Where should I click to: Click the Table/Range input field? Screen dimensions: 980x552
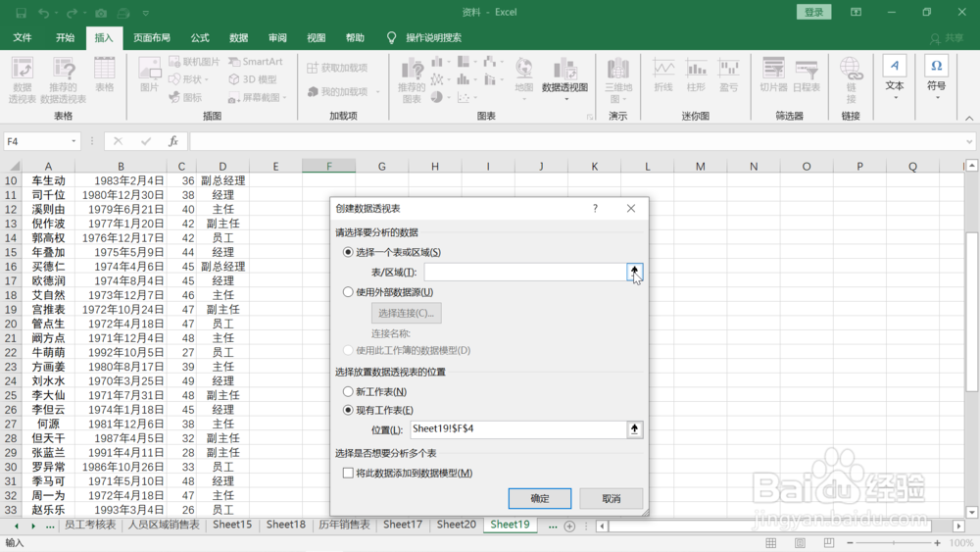tap(525, 272)
